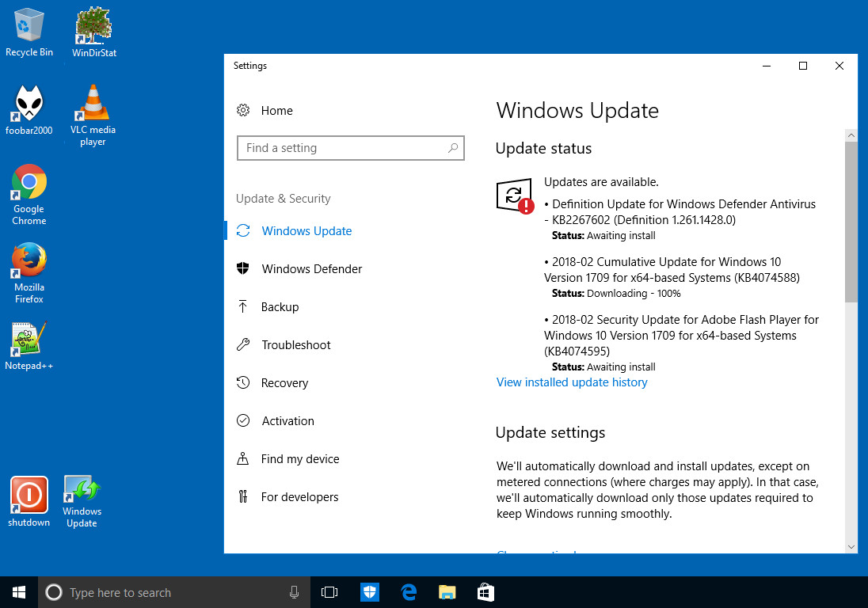The width and height of the screenshot is (868, 608).
Task: Click the Type here to search taskbar box
Action: pos(173,592)
